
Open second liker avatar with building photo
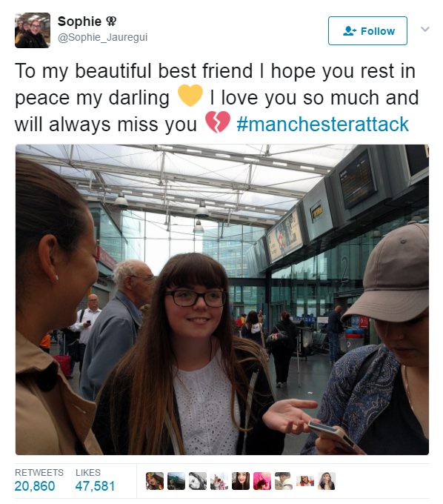[x=176, y=481]
